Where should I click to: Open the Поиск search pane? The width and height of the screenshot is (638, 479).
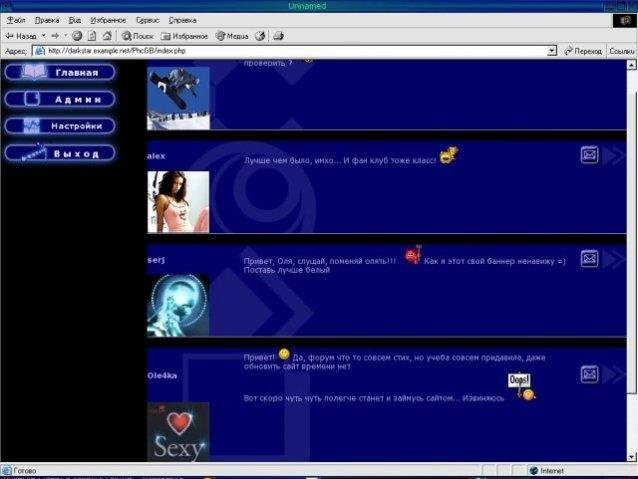pyautogui.click(x=138, y=36)
